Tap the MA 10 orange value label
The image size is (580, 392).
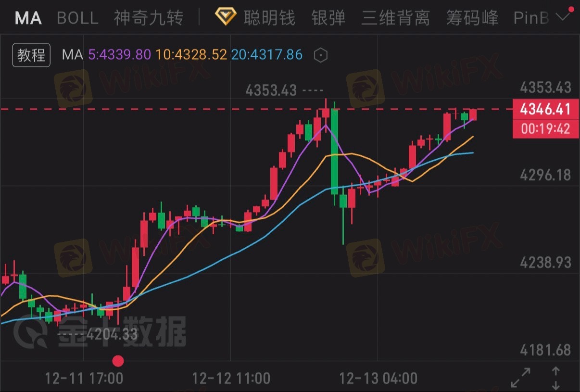191,55
